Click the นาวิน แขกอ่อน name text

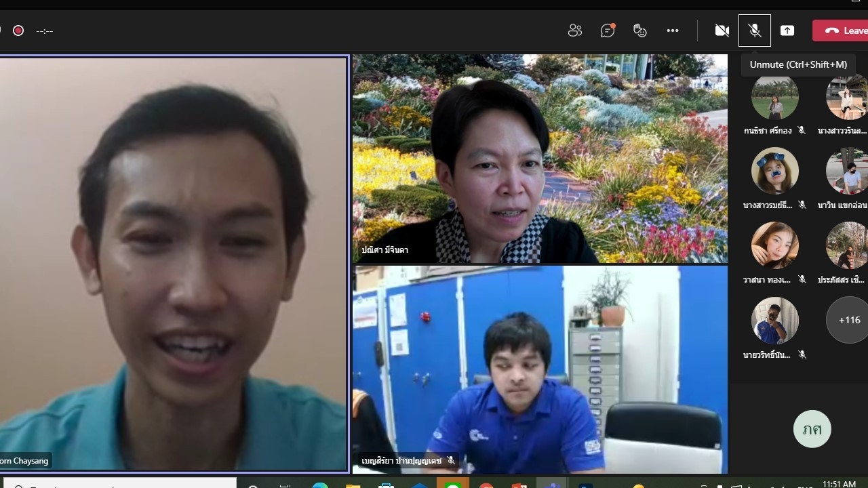[843, 205]
